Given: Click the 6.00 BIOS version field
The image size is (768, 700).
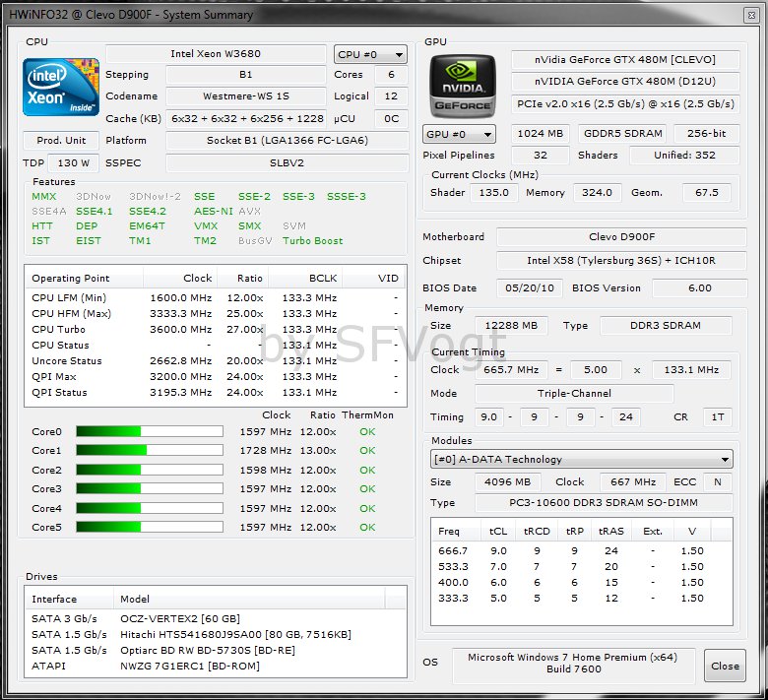Looking at the screenshot, I should click(700, 287).
